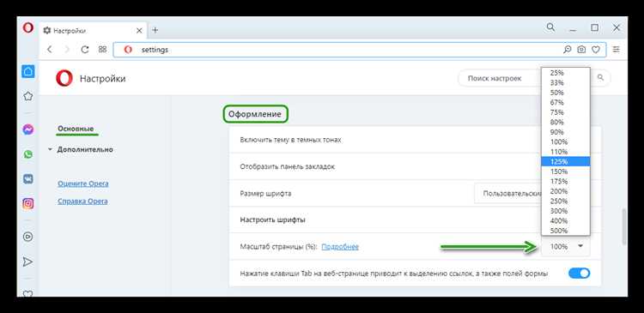This screenshot has height=313, width=644.
Task: Select 110% zoom option
Action: point(566,152)
